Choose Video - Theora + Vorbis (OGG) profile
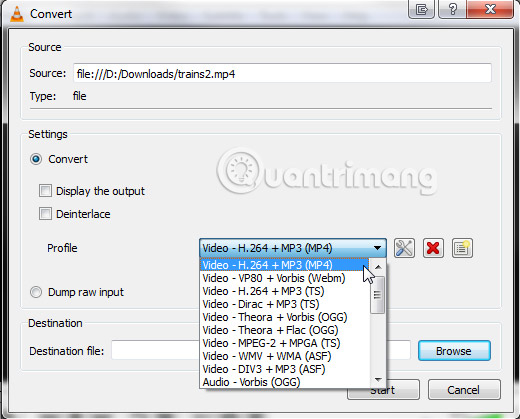This screenshot has height=419, width=520. click(284, 317)
